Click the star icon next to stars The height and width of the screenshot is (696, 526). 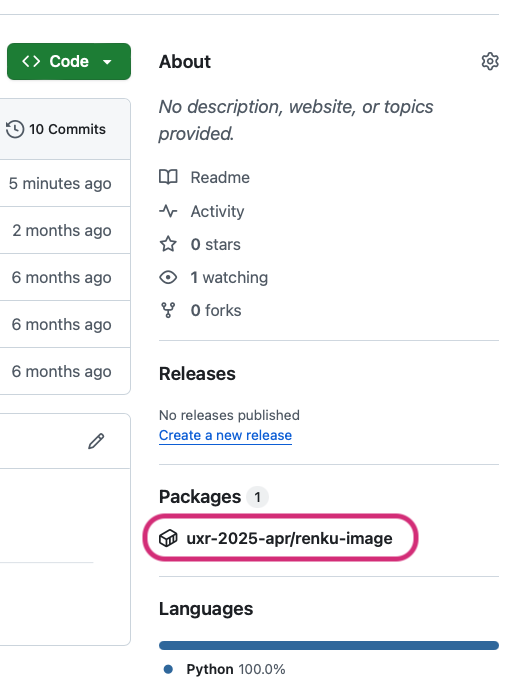click(168, 244)
